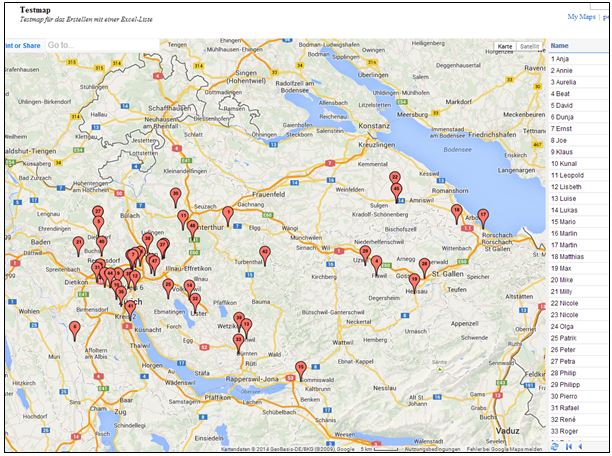Image resolution: width=612 pixels, height=456 pixels.
Task: Click map marker 48 near Winterthur
Action: point(192,229)
